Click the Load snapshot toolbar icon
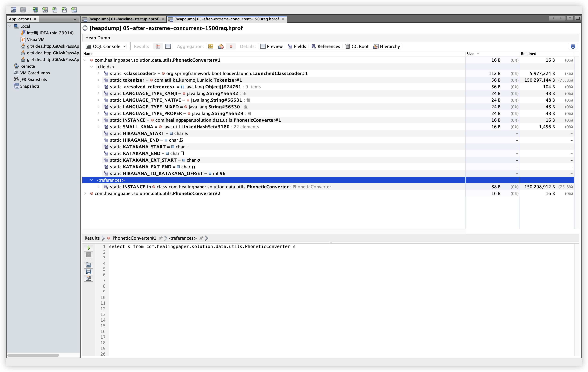The height and width of the screenshot is (372, 588). (x=13, y=10)
